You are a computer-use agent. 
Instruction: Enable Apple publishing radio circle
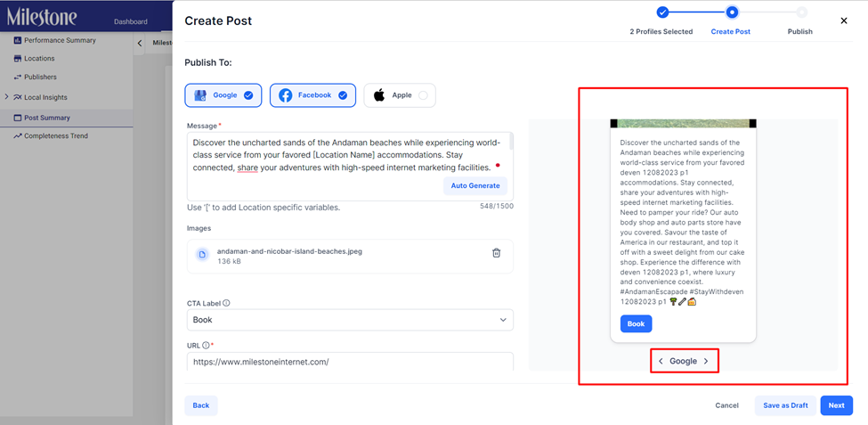pyautogui.click(x=423, y=95)
